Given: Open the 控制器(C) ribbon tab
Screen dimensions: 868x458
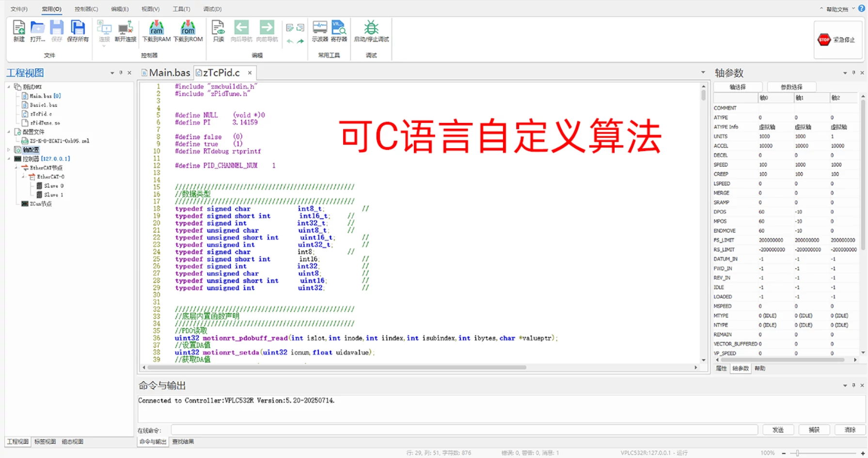Looking at the screenshot, I should 86,9.
